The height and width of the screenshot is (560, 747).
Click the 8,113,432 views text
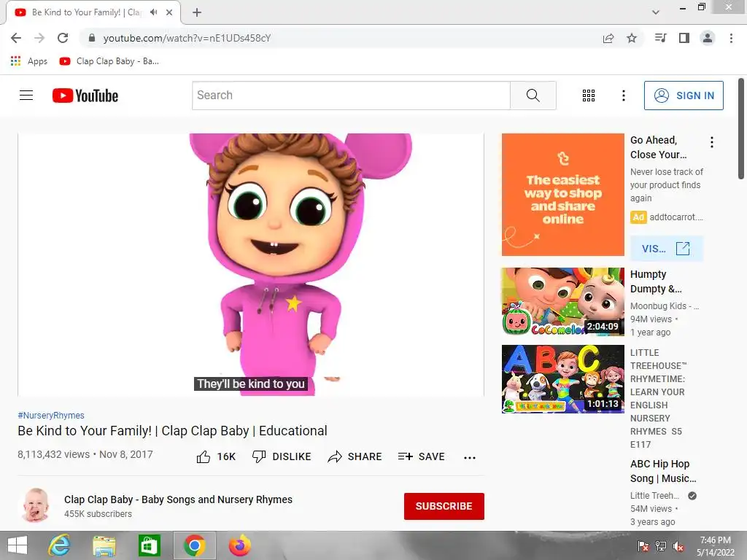pyautogui.click(x=53, y=454)
